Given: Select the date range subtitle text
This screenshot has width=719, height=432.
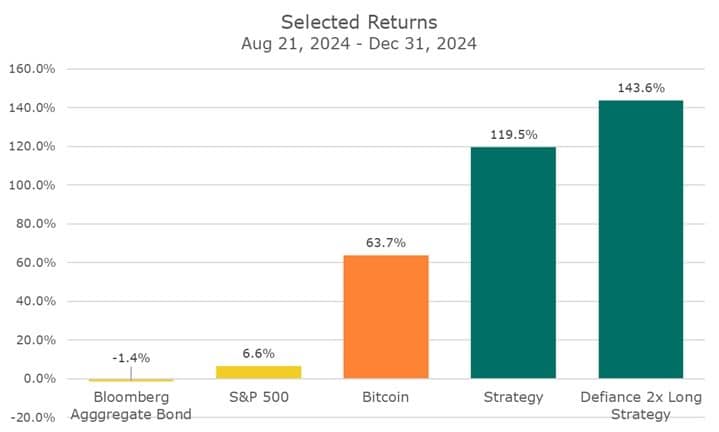Looking at the screenshot, I should (359, 44).
